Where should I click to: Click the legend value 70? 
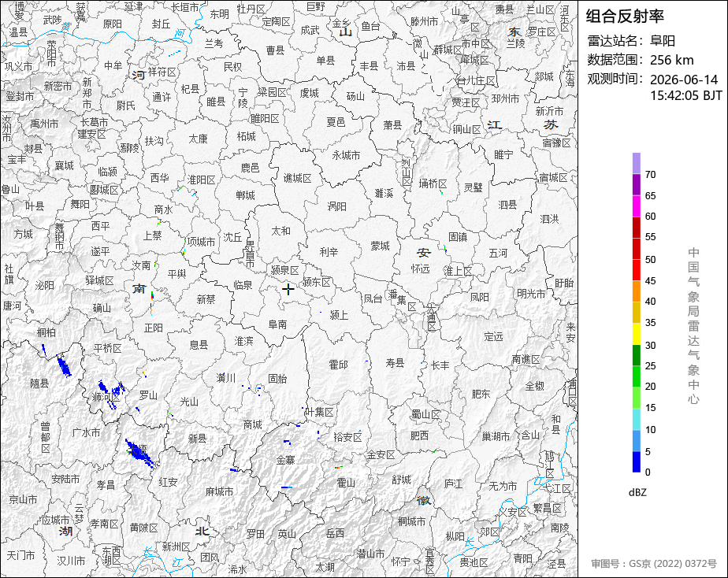pos(650,174)
